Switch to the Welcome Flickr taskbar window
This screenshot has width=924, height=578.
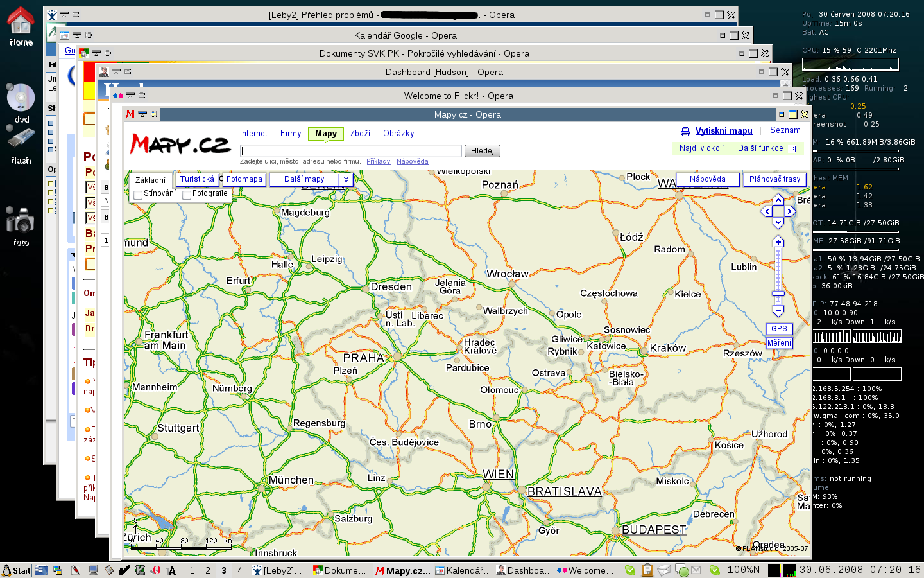(585, 570)
